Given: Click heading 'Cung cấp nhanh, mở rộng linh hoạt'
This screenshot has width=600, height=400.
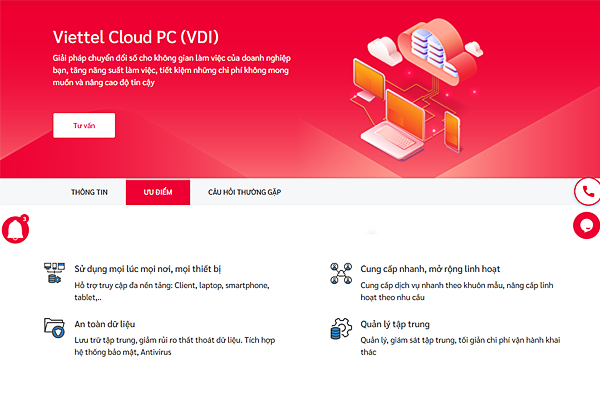Looking at the screenshot, I should pos(430,269).
